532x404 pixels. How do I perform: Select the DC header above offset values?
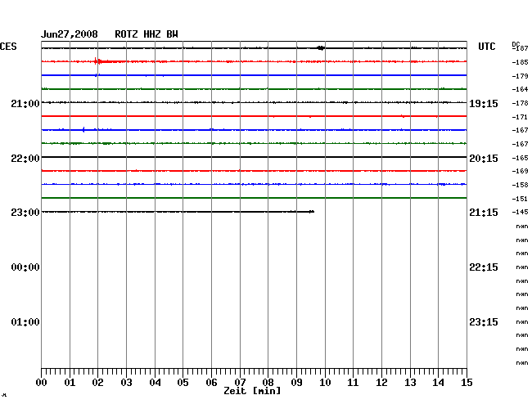pyautogui.click(x=516, y=44)
